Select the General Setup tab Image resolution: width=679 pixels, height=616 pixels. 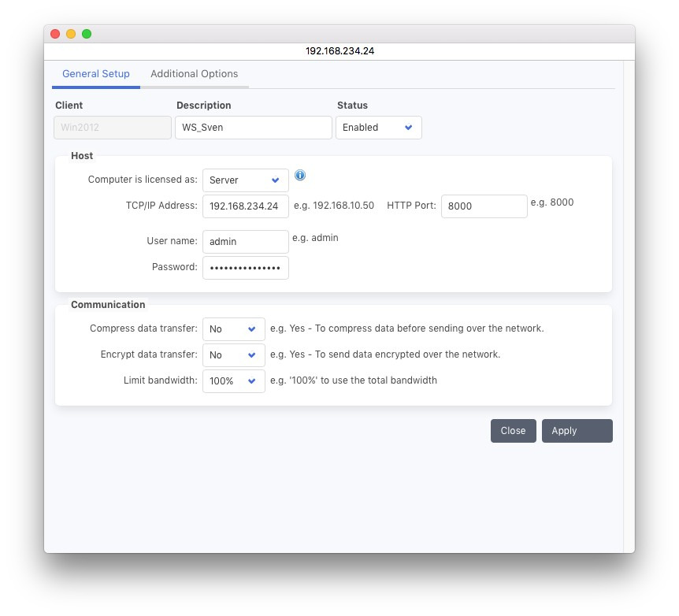pyautogui.click(x=96, y=74)
